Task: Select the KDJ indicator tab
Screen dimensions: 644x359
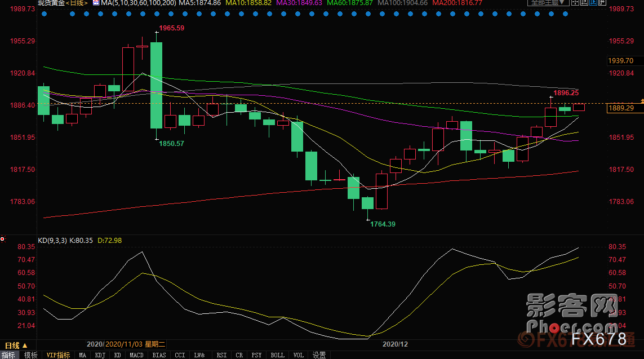Action: (100, 355)
